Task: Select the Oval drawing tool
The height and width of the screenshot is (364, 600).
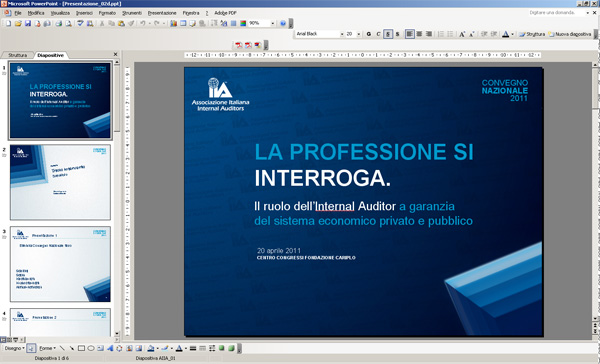Action: pos(91,348)
